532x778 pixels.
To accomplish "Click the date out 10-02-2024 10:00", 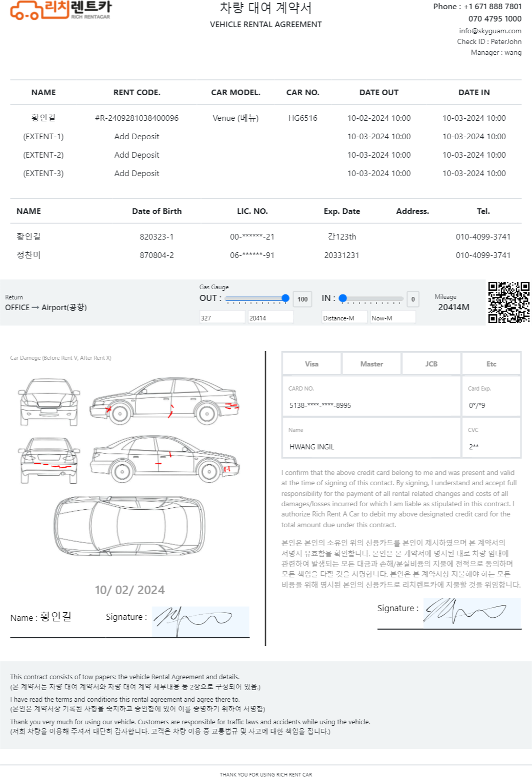I will [x=379, y=118].
